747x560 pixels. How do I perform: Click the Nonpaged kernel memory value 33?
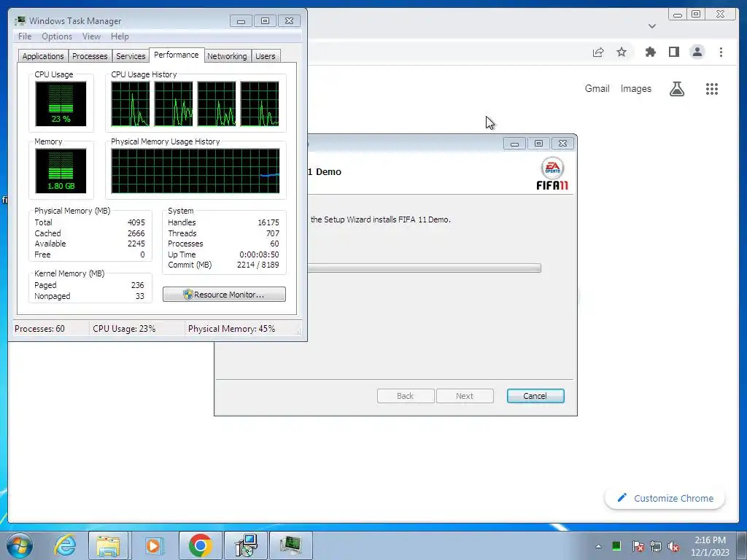coord(139,296)
